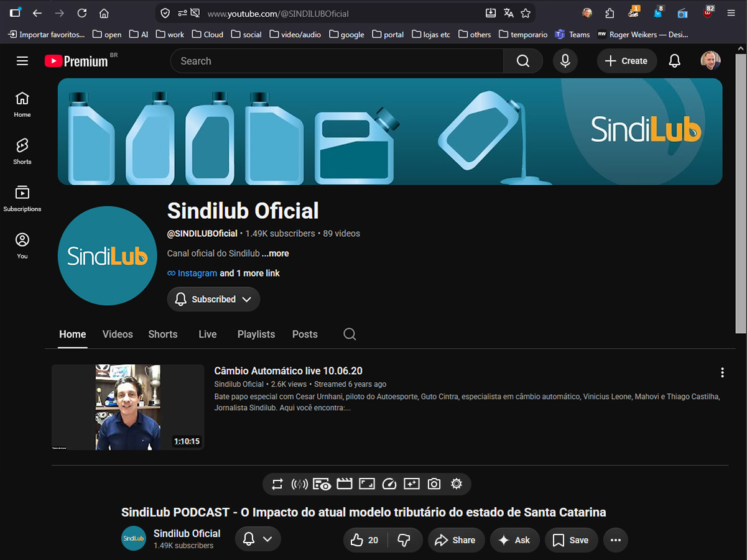This screenshot has height=560, width=747.
Task: Share the SindiLub PODCAST video
Action: pos(455,540)
